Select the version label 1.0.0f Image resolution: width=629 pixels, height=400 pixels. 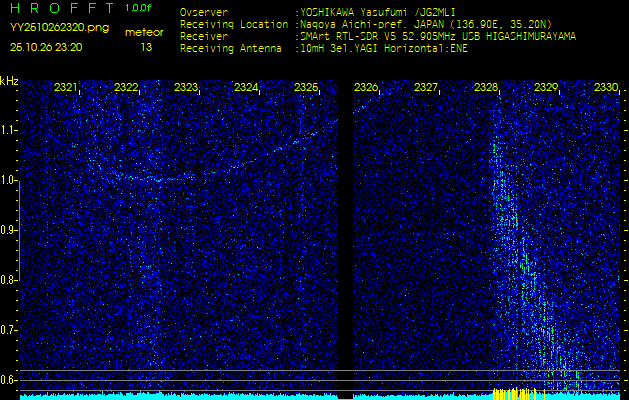[x=138, y=8]
